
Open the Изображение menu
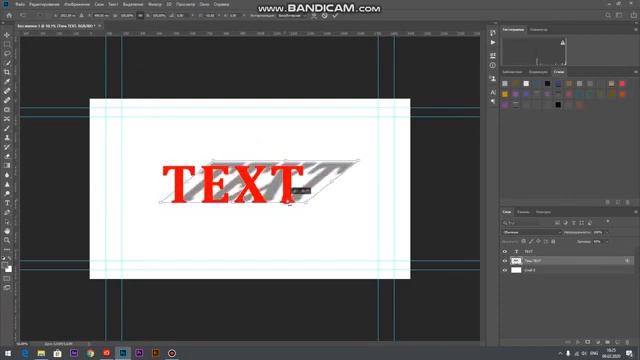(x=77, y=4)
